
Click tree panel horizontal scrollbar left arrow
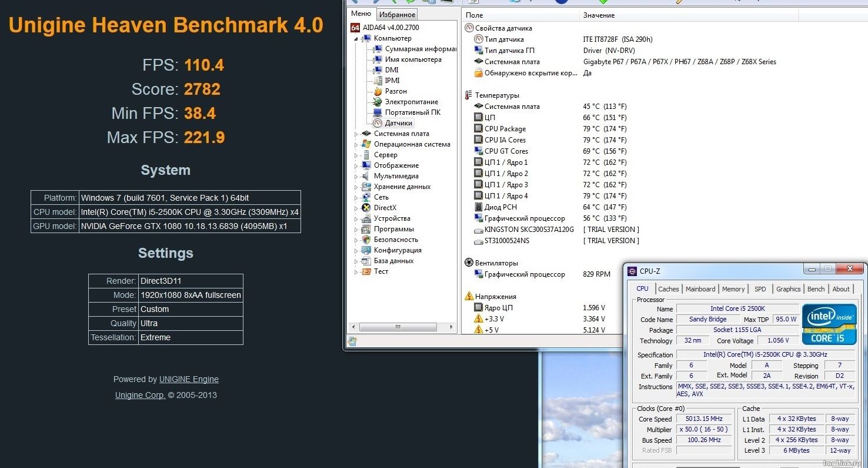pyautogui.click(x=353, y=327)
